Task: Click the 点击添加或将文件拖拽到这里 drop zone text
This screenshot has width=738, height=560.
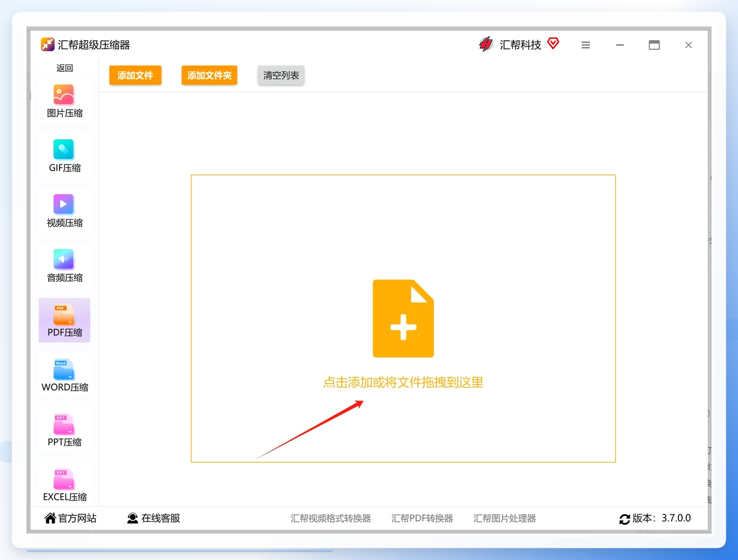Action: [x=403, y=382]
